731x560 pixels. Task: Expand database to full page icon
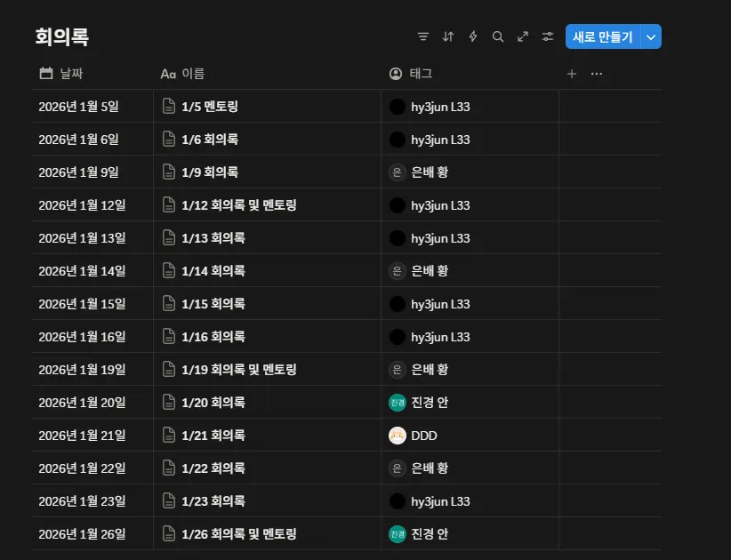click(x=523, y=36)
